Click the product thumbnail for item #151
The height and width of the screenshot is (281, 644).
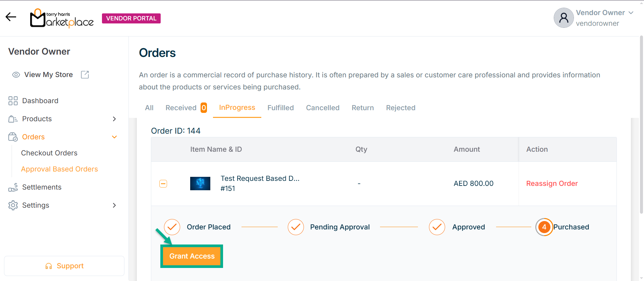coord(200,184)
